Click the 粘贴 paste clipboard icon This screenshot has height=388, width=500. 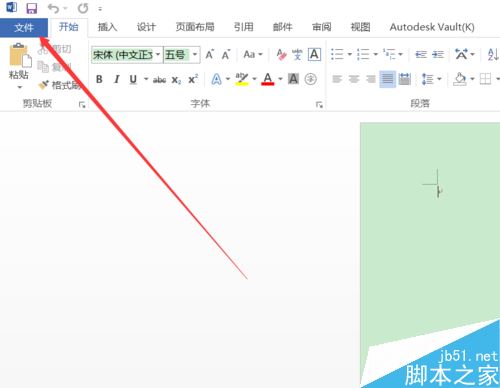click(x=19, y=55)
